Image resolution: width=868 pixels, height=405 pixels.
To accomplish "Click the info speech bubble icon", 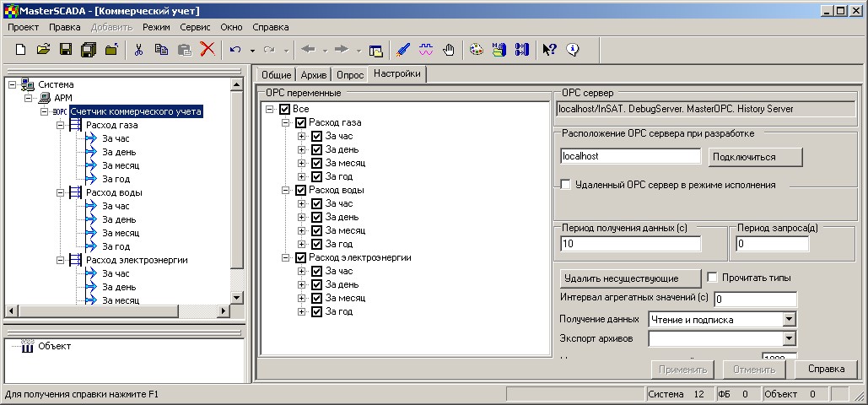I will [573, 50].
